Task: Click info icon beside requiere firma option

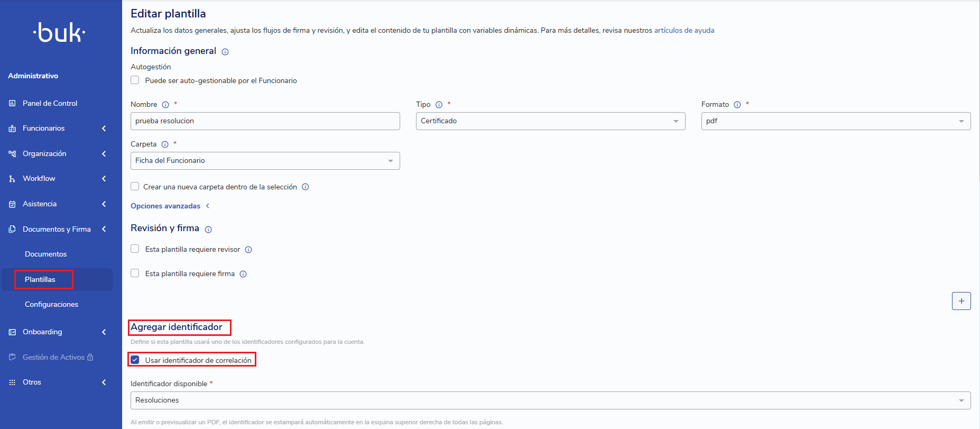Action: click(243, 274)
